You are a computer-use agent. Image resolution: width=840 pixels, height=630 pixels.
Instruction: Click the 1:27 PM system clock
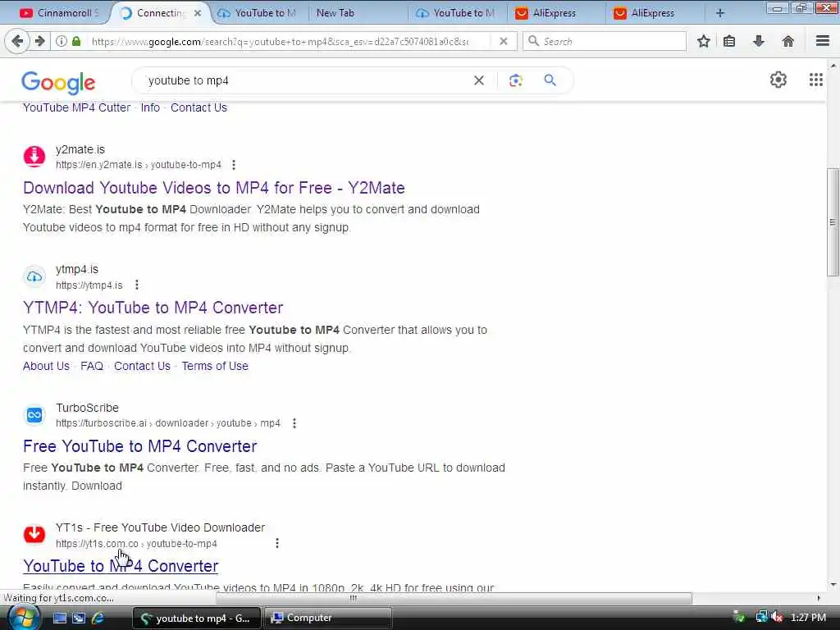pyautogui.click(x=808, y=617)
